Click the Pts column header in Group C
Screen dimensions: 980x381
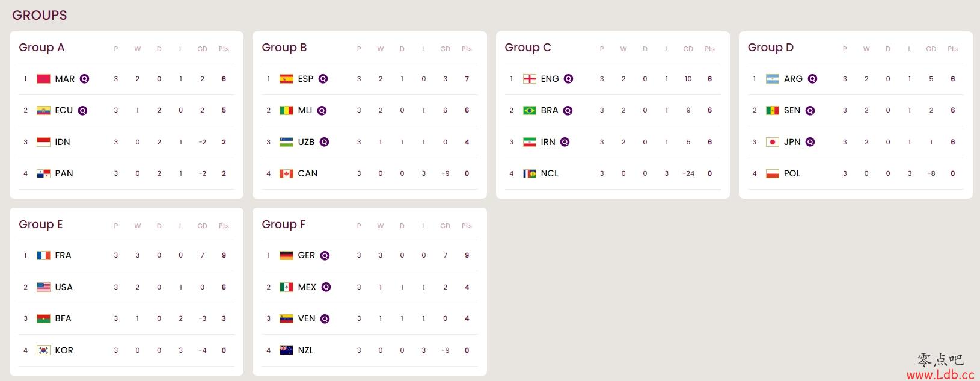click(x=709, y=49)
